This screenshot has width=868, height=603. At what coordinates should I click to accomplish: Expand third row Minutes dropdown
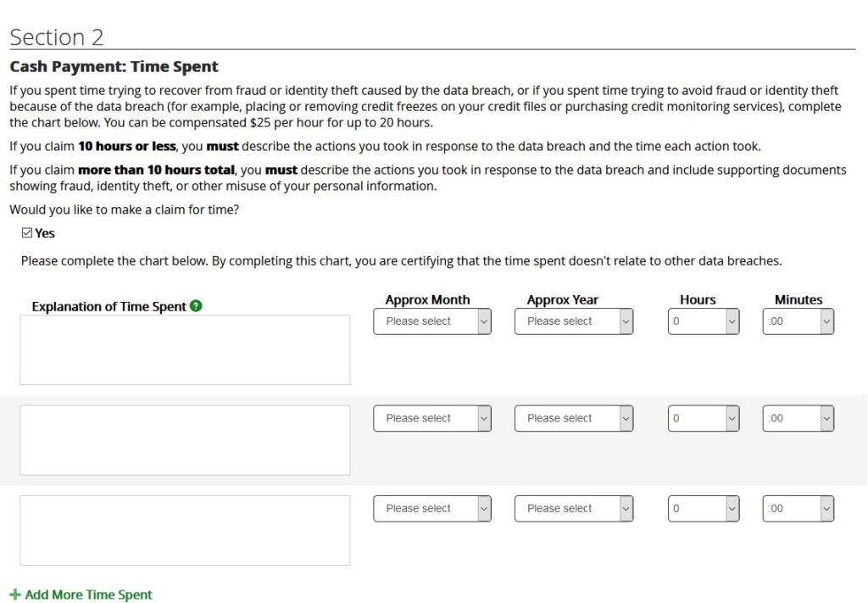[798, 509]
